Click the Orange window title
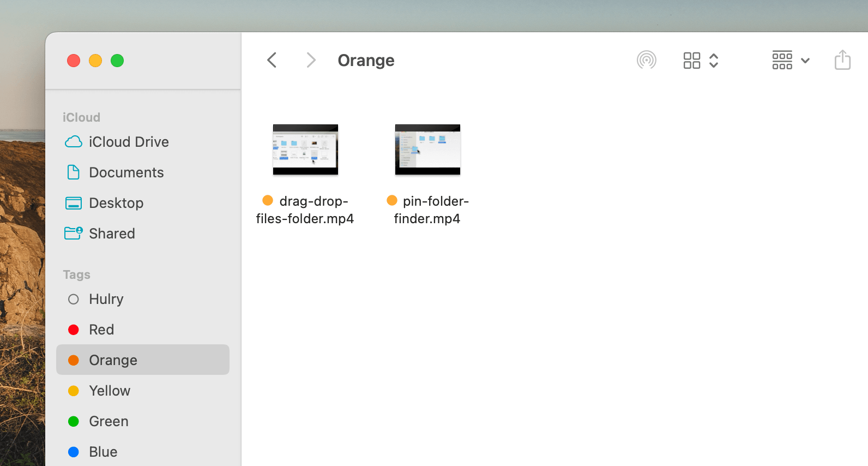Image resolution: width=868 pixels, height=466 pixels. tap(366, 60)
